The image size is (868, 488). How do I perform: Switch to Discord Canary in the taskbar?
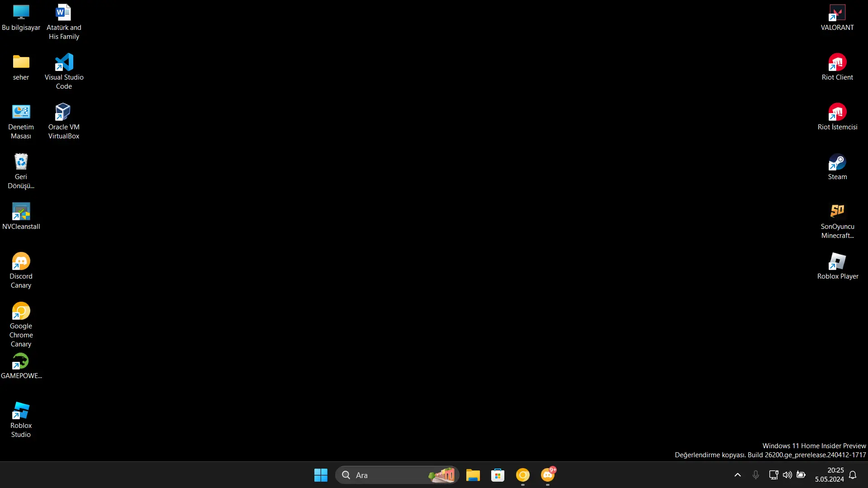[547, 475]
